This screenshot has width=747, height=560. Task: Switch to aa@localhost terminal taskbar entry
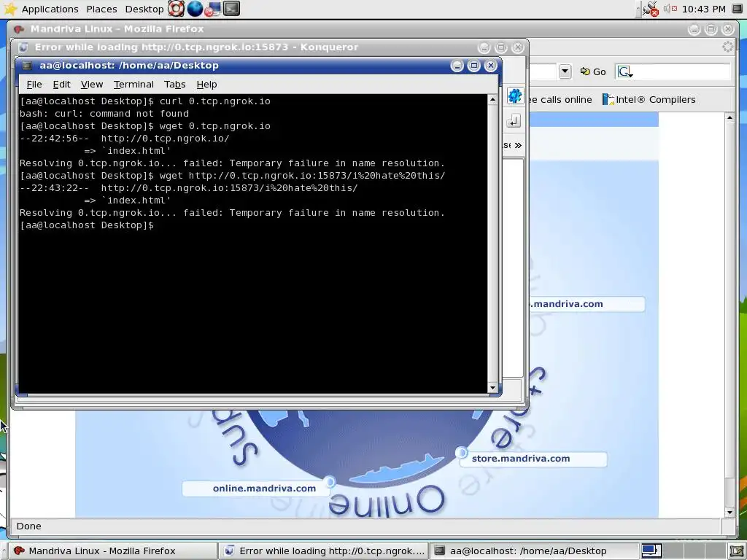535,551
